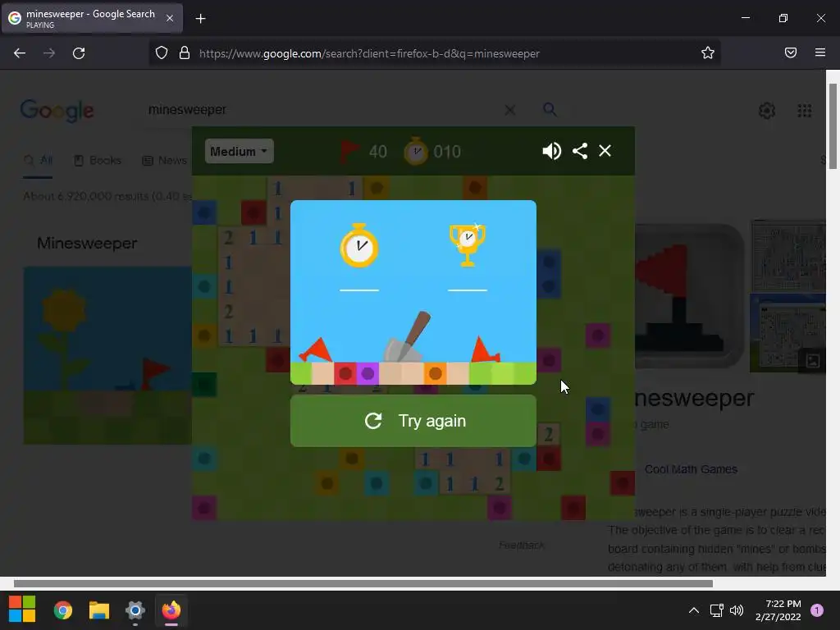
Task: Clear the Google search box
Action: [x=510, y=110]
